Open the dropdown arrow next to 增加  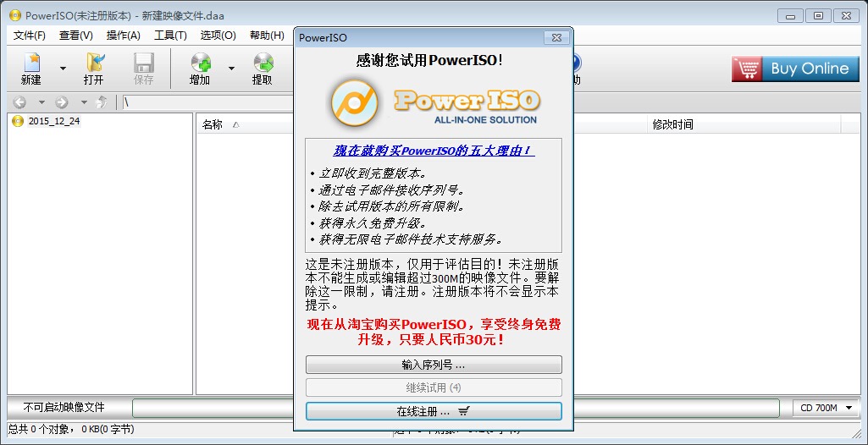coord(231,69)
